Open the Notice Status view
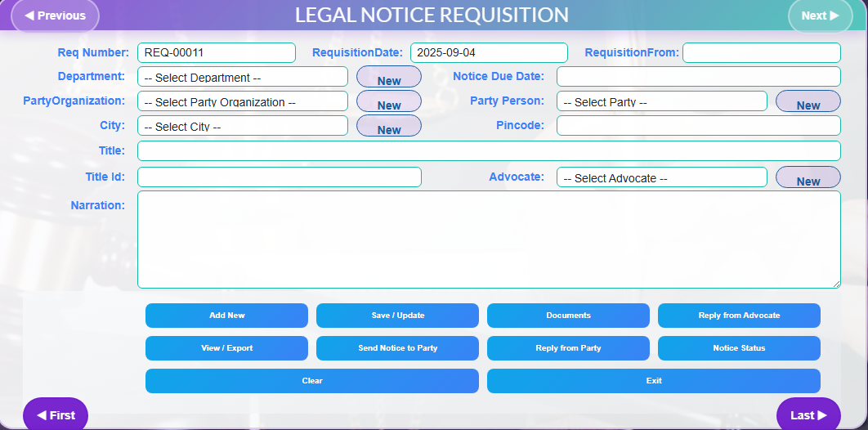Screen dimensions: 868x430 point(739,348)
